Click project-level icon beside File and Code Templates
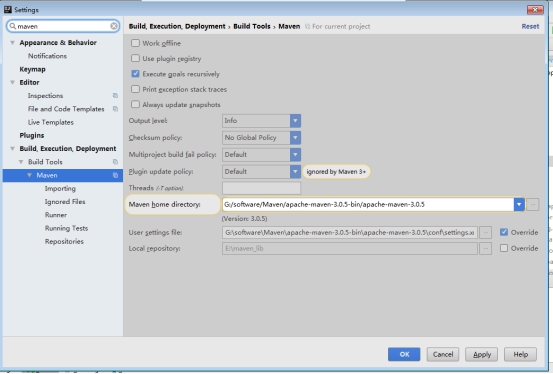The width and height of the screenshot is (553, 374). (115, 109)
